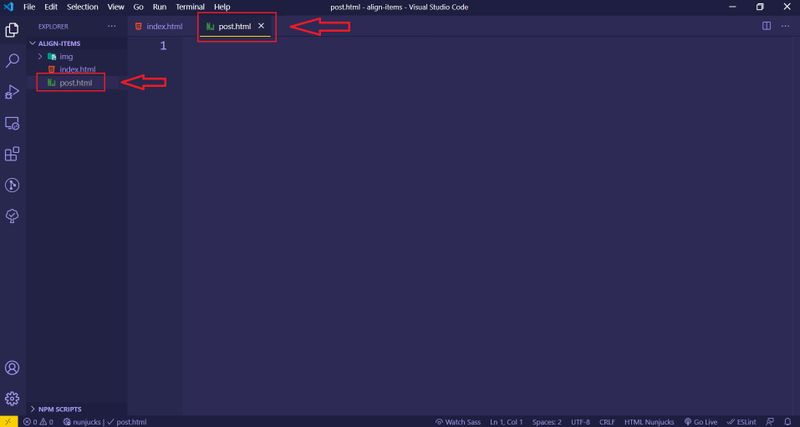Open the Search view in activity bar
Viewport: 800px width, 427px height.
pos(13,61)
